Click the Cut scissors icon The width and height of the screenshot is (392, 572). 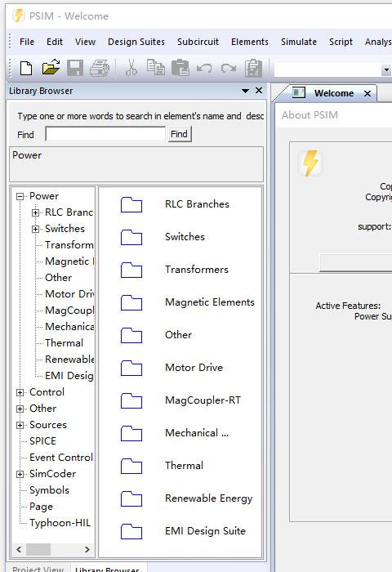coord(131,68)
